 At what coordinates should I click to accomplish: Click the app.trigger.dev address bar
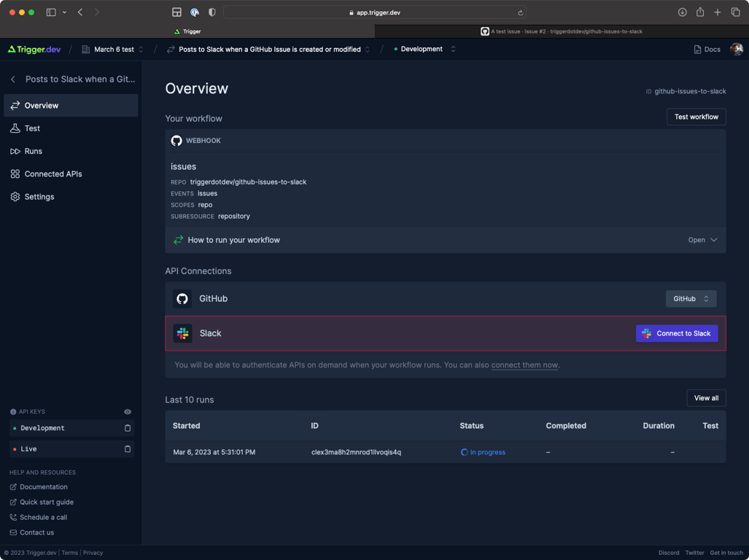click(x=375, y=12)
